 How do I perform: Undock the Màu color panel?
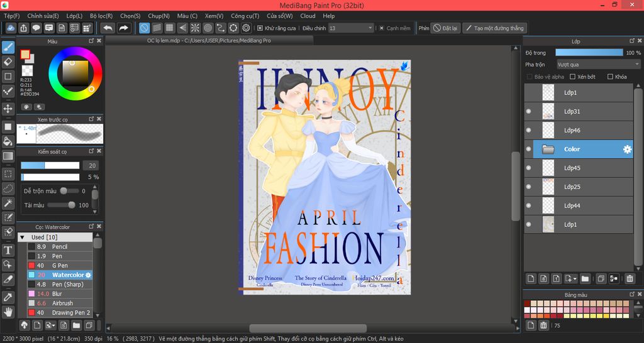pyautogui.click(x=92, y=41)
